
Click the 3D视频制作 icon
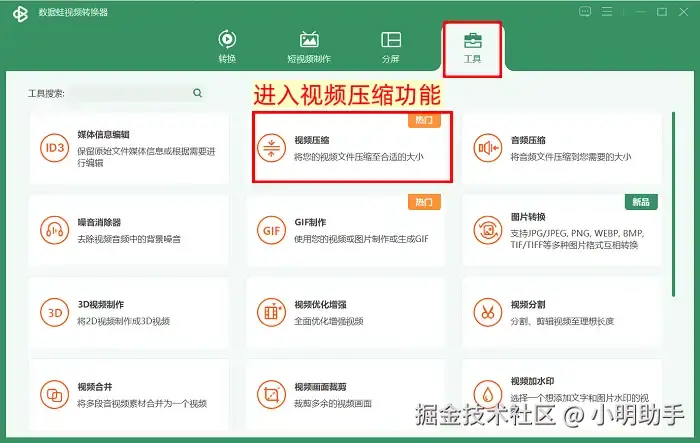54,313
